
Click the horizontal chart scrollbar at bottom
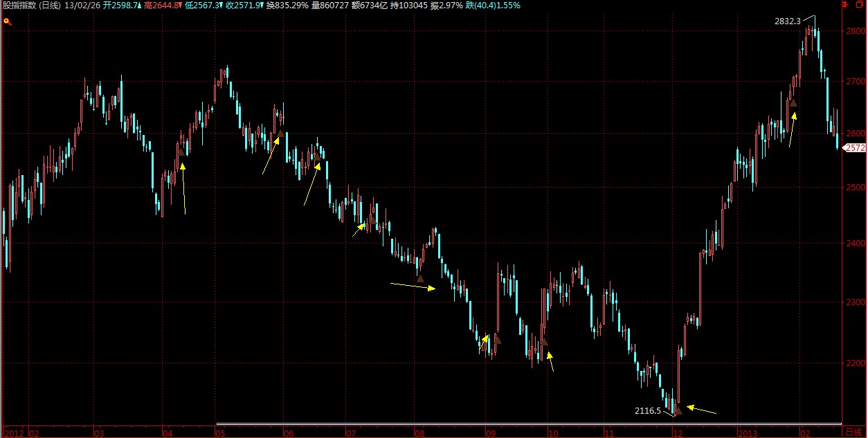(x=529, y=424)
